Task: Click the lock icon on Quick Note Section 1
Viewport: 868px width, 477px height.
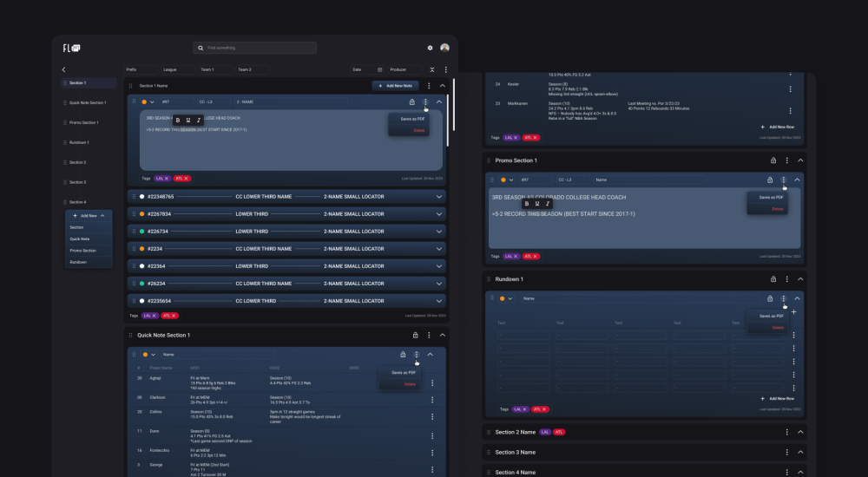Action: 415,335
